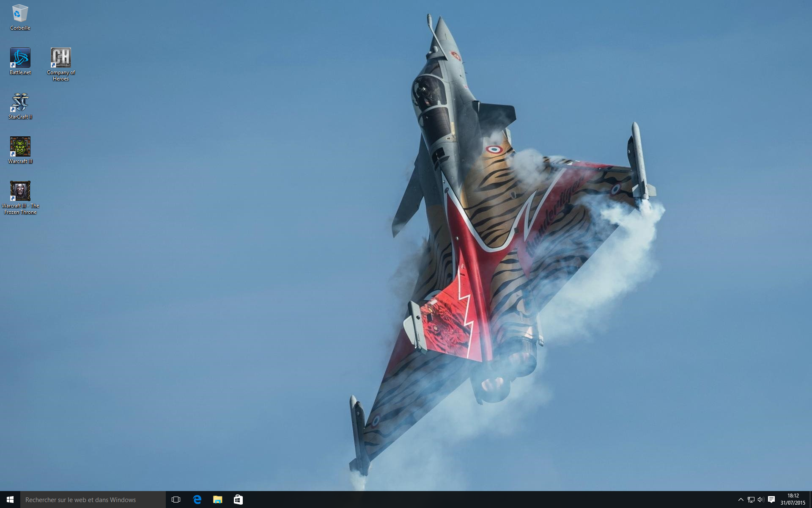Click the 18:12 clock and date

tap(793, 500)
